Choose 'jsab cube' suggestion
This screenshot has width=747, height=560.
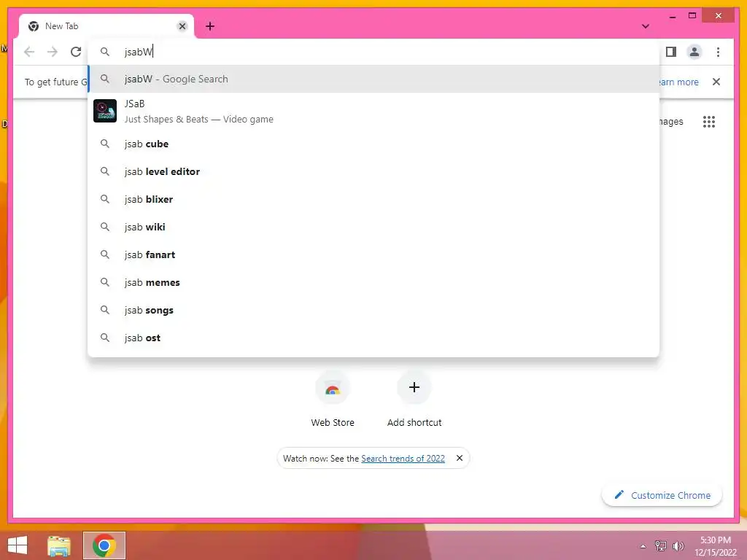click(x=373, y=144)
